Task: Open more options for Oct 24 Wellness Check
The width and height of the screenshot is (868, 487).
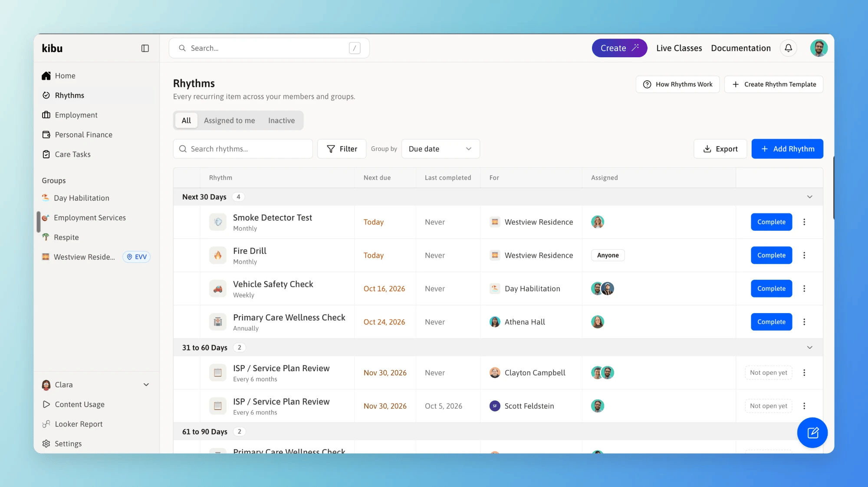Action: coord(804,322)
